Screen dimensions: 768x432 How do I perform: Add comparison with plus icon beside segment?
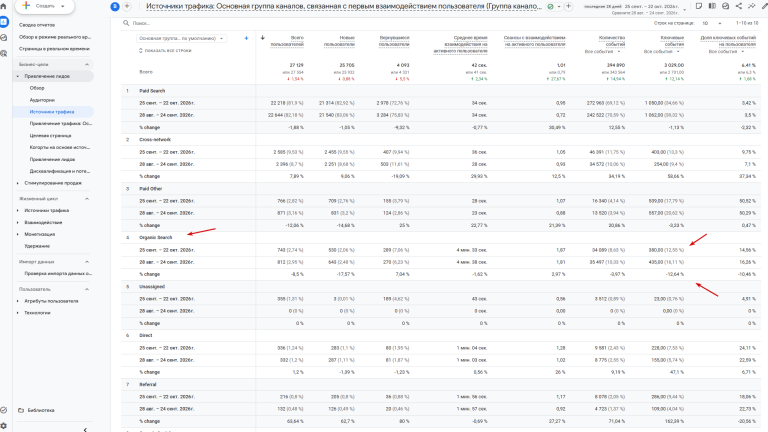(127, 6)
